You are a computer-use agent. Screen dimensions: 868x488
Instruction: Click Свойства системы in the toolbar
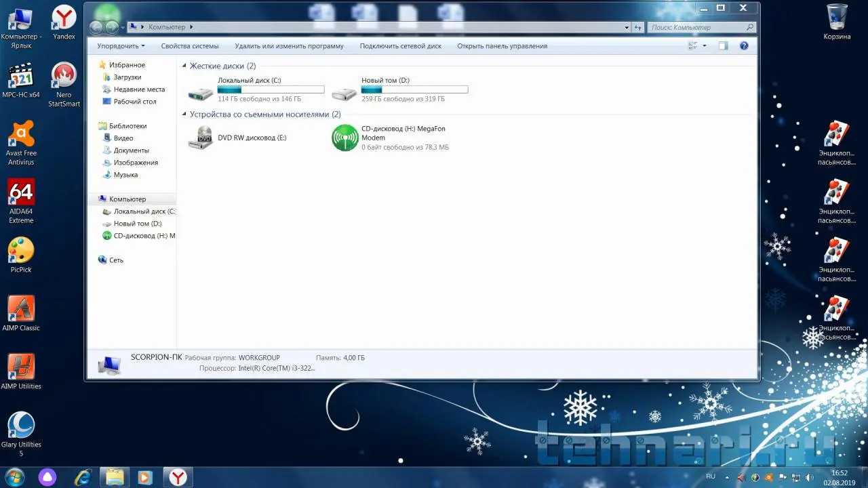(x=190, y=46)
